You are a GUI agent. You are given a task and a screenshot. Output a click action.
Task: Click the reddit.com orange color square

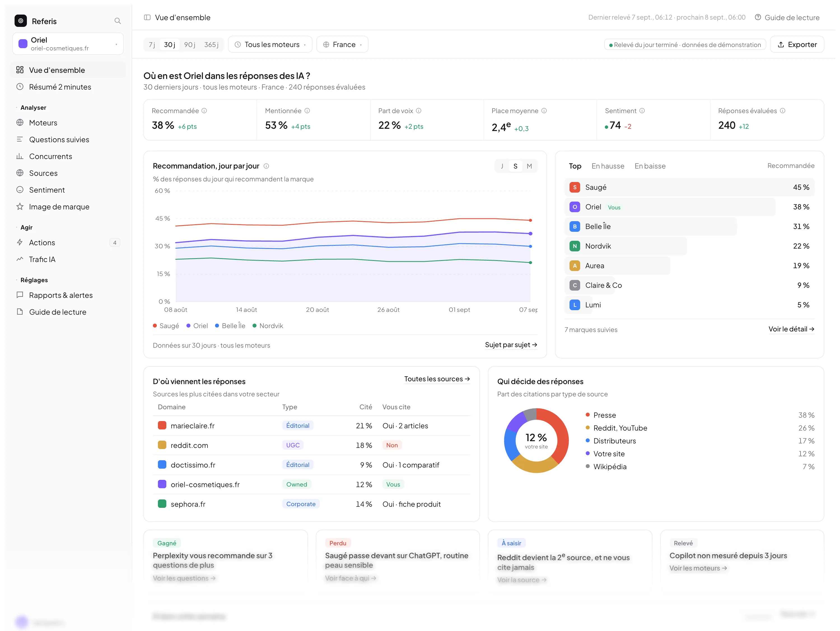pyautogui.click(x=162, y=445)
